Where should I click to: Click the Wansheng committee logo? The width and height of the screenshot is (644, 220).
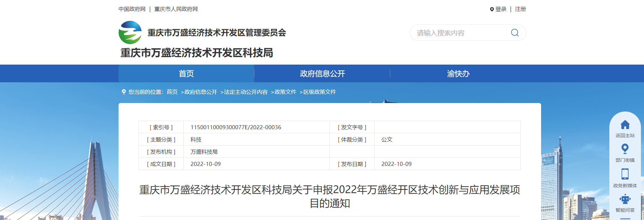point(130,33)
